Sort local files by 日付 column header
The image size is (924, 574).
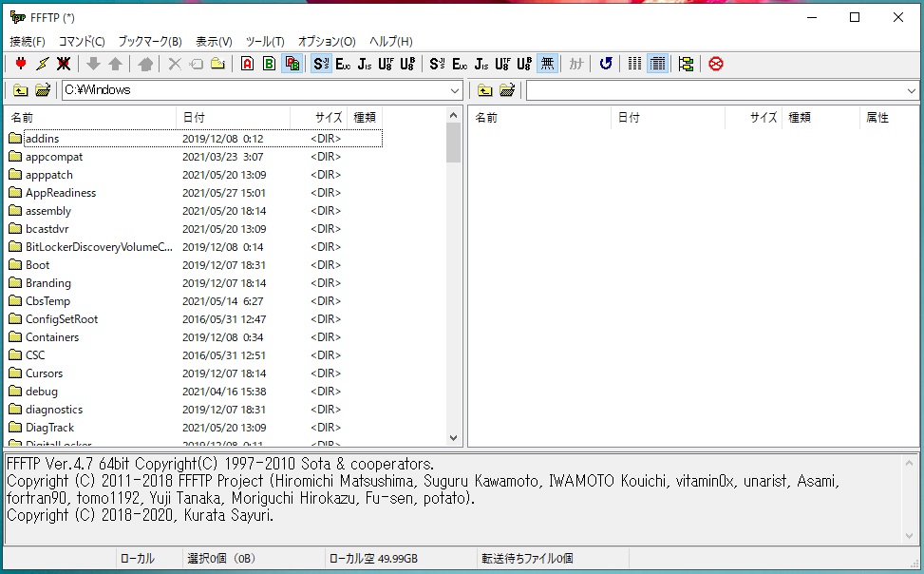[x=233, y=118]
